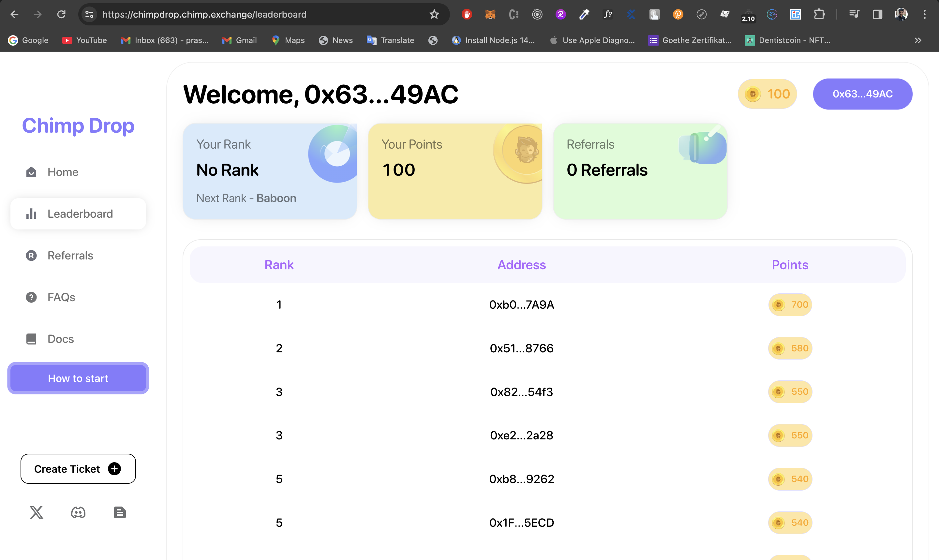Expand hidden bookmarks with double chevron

point(918,40)
